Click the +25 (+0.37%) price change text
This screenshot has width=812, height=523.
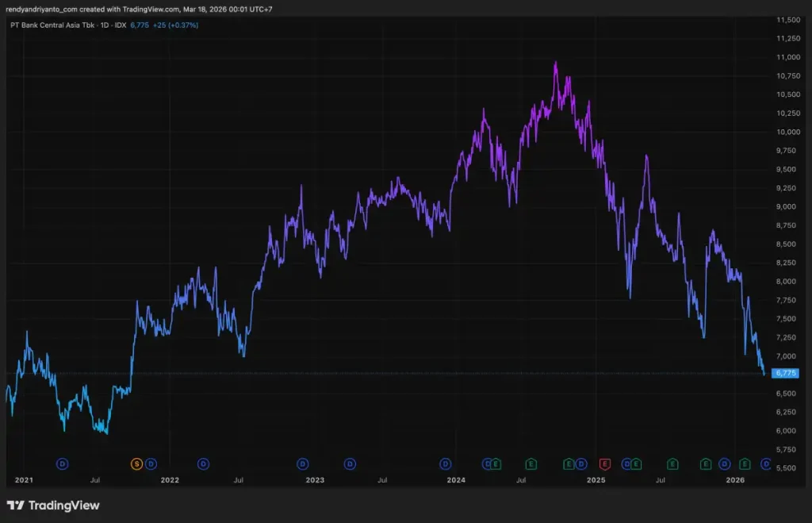(175, 25)
